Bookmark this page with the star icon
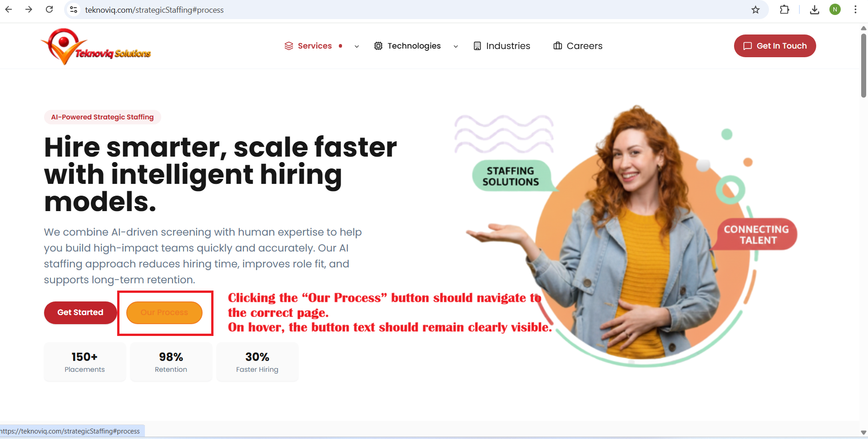This screenshot has width=868, height=439. [x=755, y=10]
